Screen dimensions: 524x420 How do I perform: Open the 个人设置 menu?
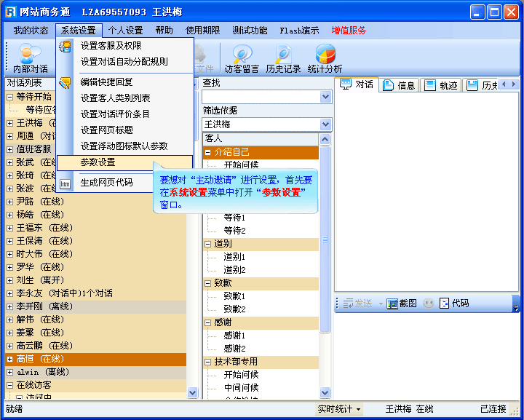click(126, 31)
